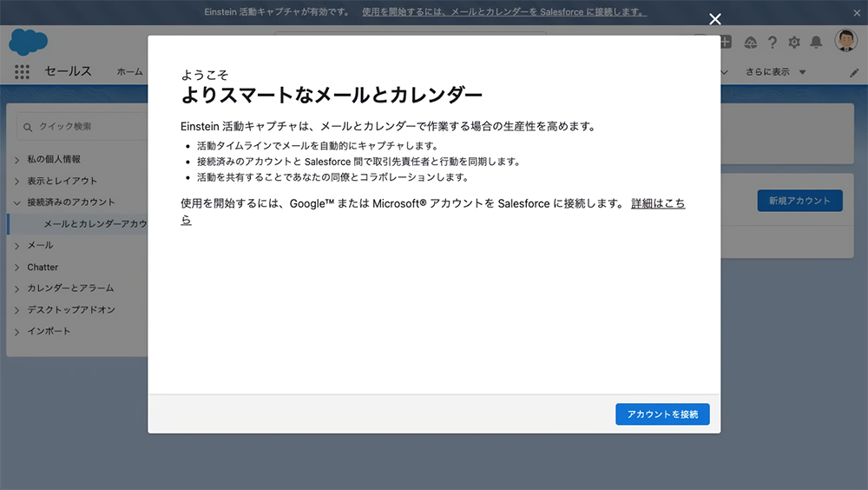Close the welcome dialog with the X
This screenshot has height=490, width=868.
(715, 19)
